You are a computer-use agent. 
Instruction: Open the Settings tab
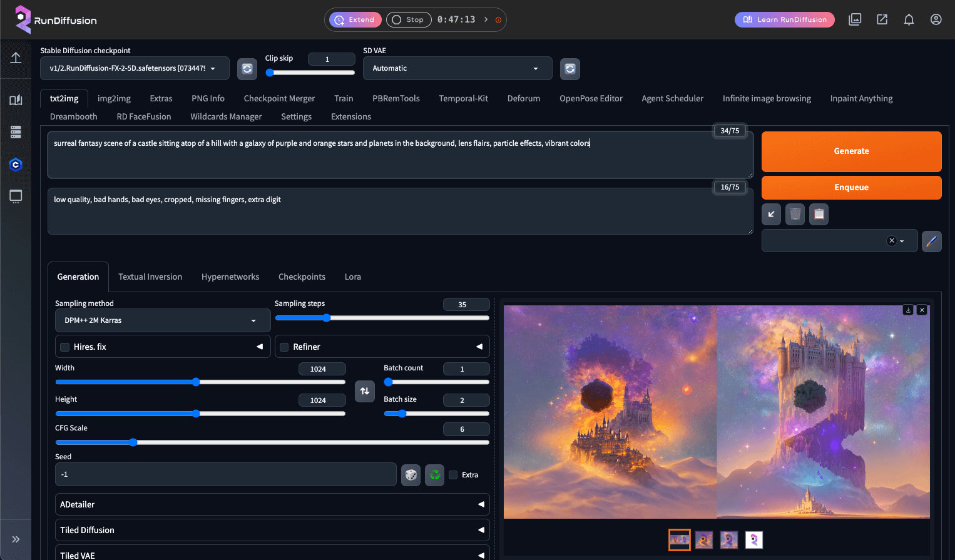296,116
